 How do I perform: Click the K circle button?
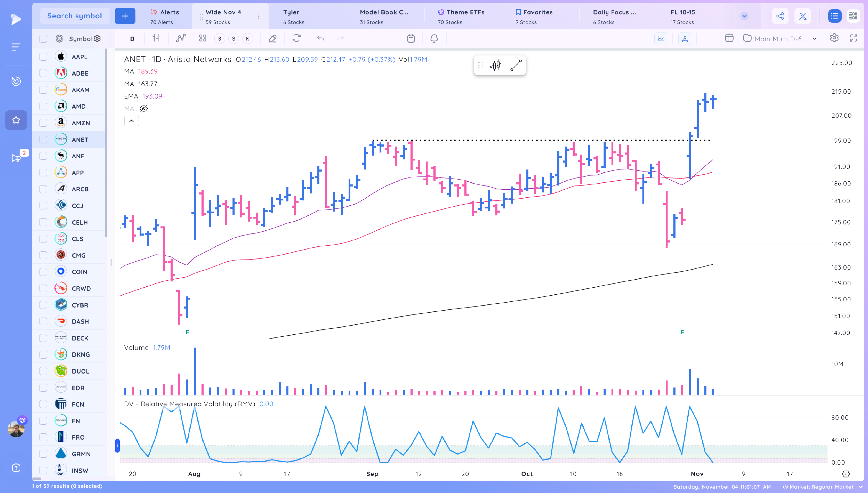(247, 39)
